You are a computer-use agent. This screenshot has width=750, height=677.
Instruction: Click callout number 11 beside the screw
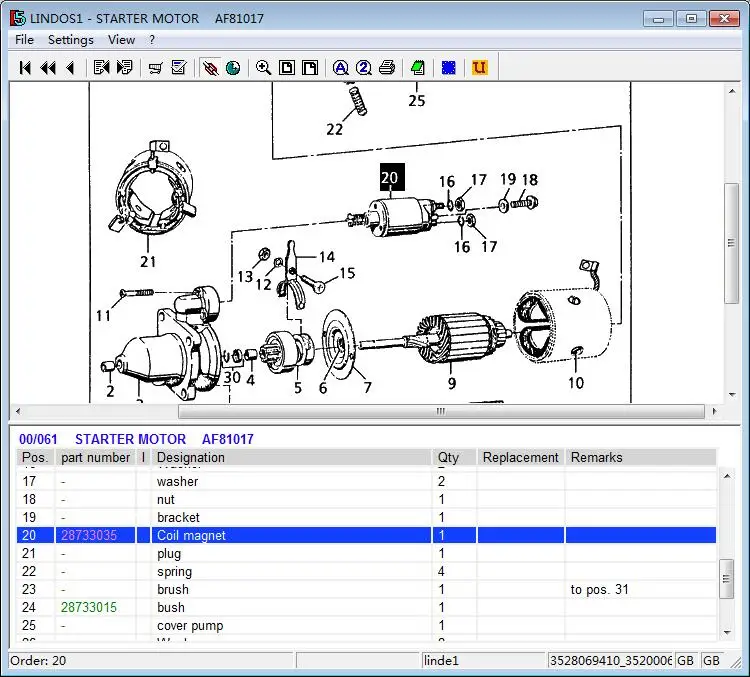pyautogui.click(x=103, y=316)
